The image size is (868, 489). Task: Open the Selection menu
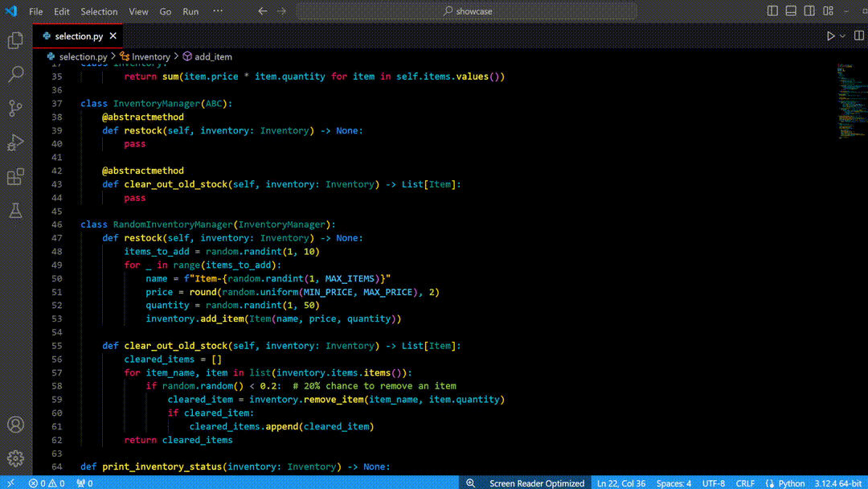(x=99, y=11)
